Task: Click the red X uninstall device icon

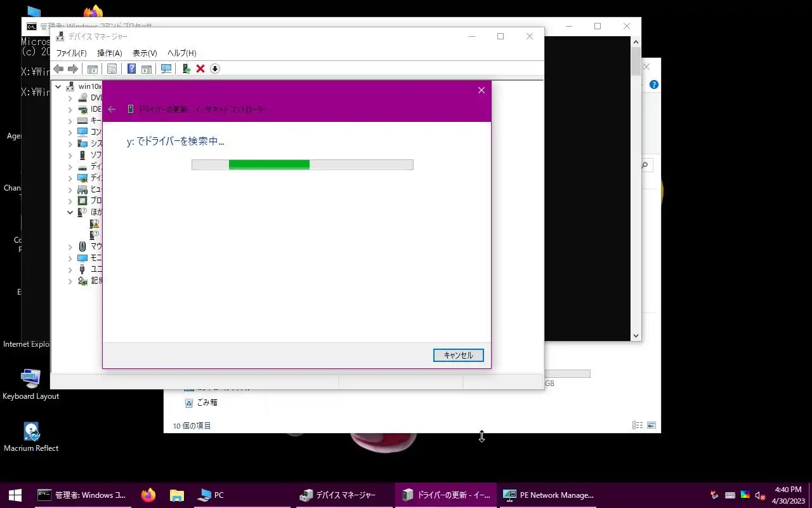Action: click(x=200, y=69)
